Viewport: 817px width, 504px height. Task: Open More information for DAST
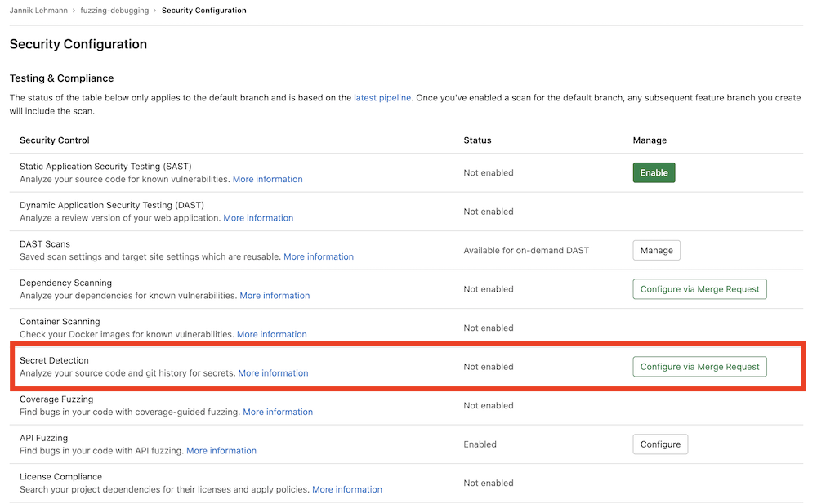pyautogui.click(x=258, y=217)
